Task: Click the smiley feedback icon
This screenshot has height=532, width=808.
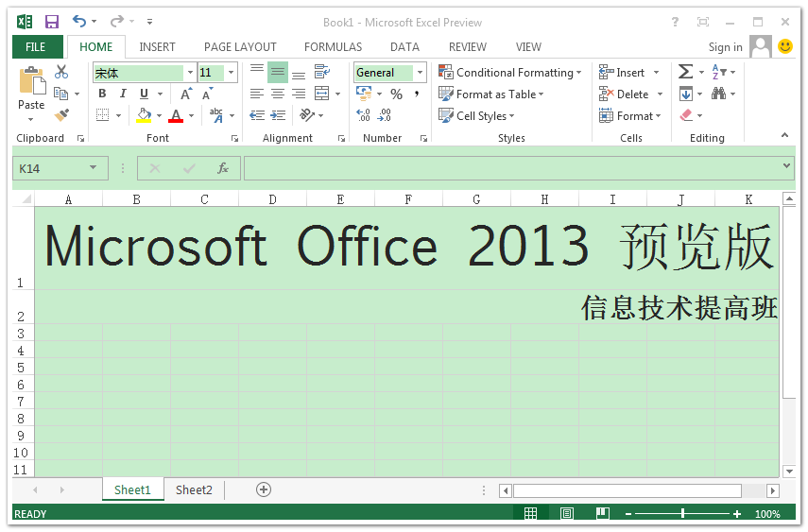Action: (x=784, y=46)
